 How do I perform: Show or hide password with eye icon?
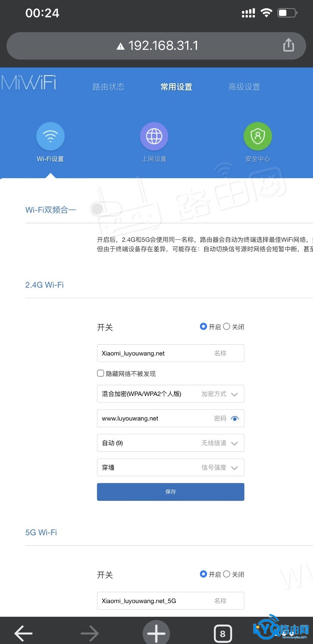[x=235, y=419]
